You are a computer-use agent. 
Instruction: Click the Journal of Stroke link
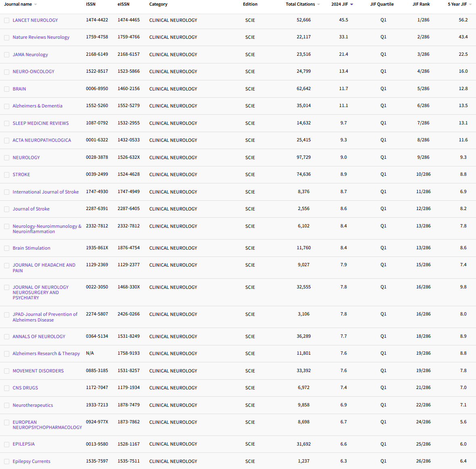point(31,209)
